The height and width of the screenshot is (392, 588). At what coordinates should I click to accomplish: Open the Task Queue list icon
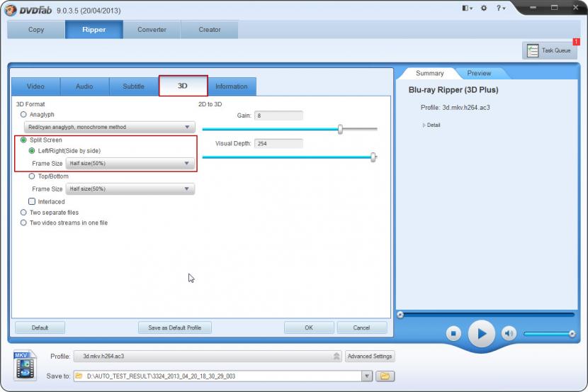533,50
